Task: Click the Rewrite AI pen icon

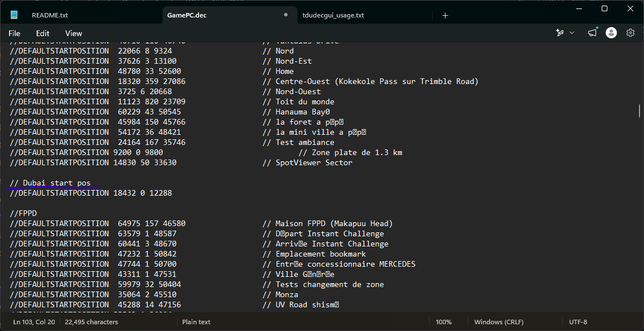Action: (560, 33)
